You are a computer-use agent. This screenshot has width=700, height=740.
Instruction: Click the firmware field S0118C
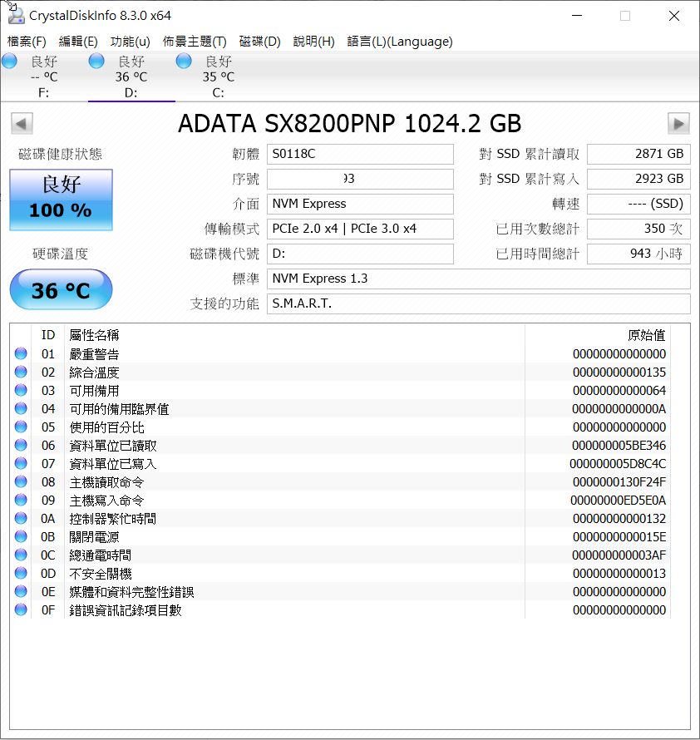click(360, 154)
